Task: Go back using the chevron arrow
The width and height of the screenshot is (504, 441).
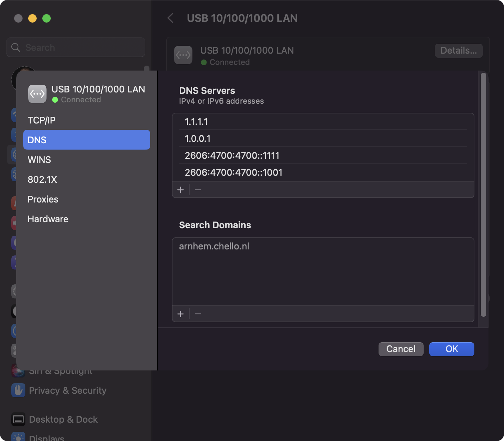Action: click(171, 18)
